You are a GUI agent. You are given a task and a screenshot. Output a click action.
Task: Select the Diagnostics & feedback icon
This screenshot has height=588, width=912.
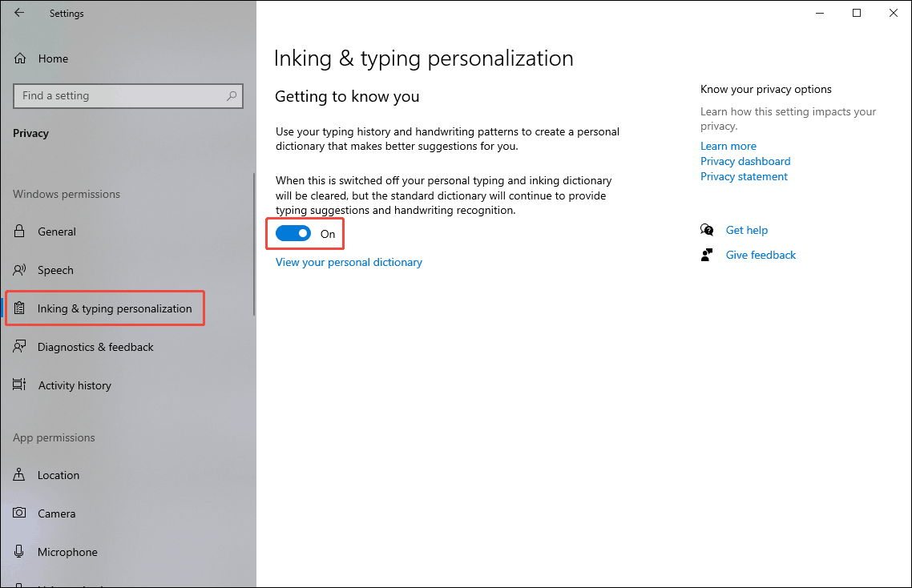point(20,347)
